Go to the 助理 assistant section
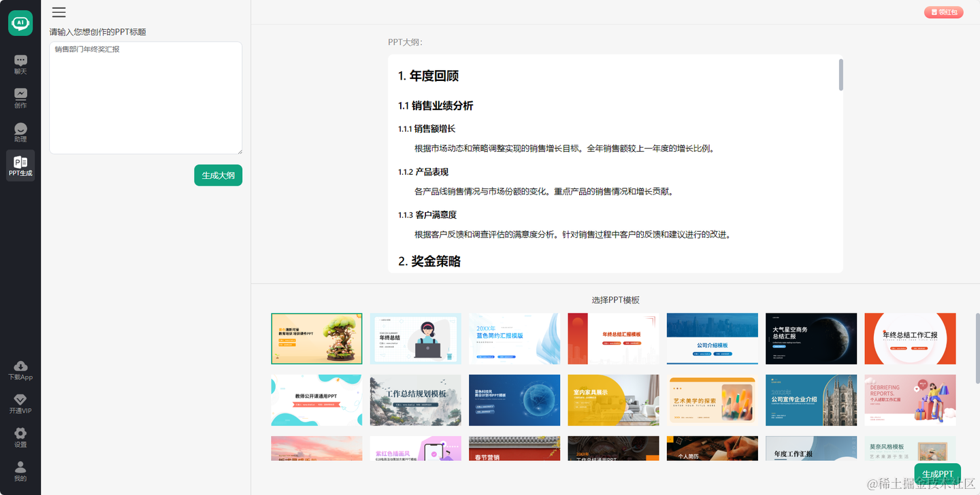The width and height of the screenshot is (980, 495). pyautogui.click(x=20, y=133)
